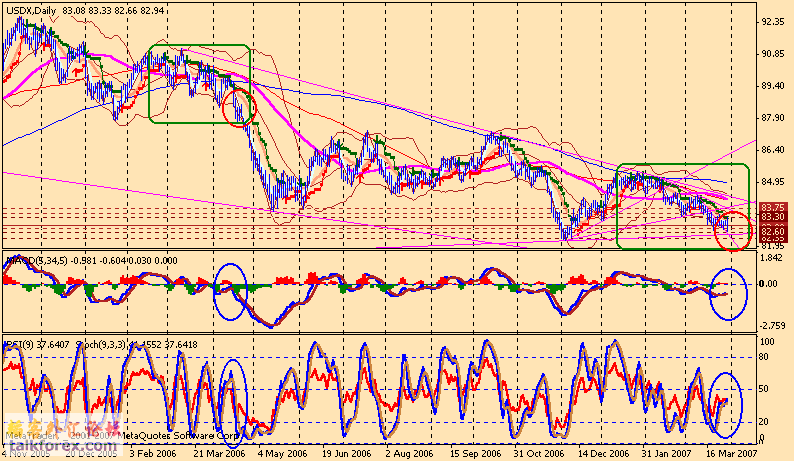Select the 92.35 price axis label
794x461 pixels.
[x=773, y=22]
